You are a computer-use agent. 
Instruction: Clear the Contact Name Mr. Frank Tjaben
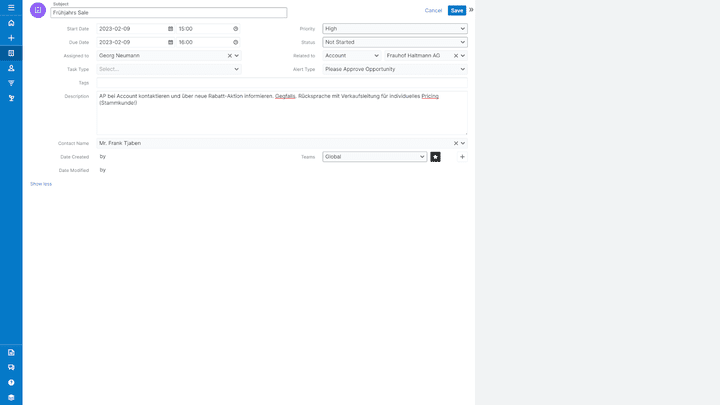[x=456, y=143]
